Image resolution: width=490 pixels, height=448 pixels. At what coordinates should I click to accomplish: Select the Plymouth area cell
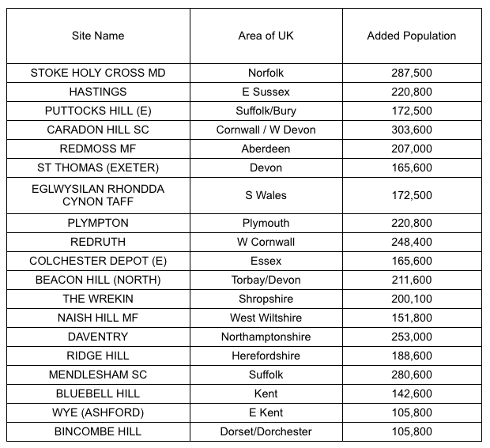point(266,223)
